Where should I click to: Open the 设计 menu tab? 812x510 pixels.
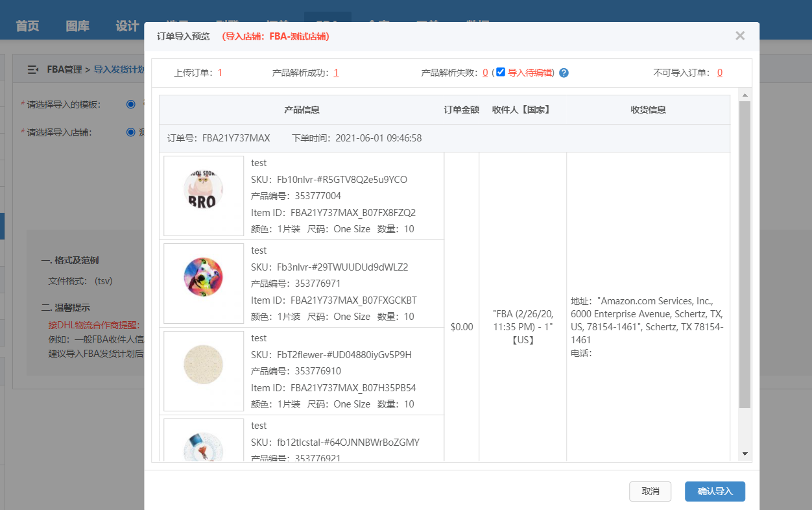coord(127,26)
